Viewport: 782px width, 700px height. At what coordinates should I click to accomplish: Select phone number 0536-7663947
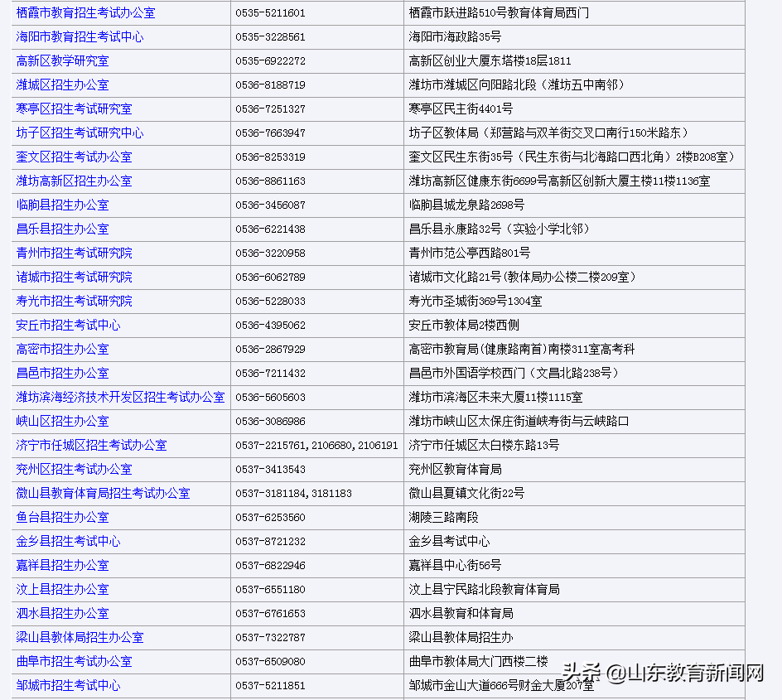pos(270,133)
